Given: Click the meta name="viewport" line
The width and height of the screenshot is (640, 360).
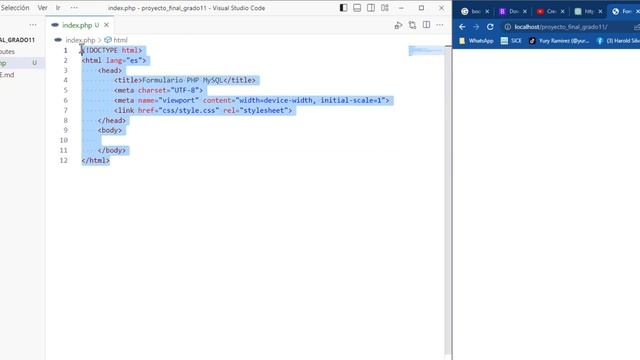Looking at the screenshot, I should [x=252, y=100].
